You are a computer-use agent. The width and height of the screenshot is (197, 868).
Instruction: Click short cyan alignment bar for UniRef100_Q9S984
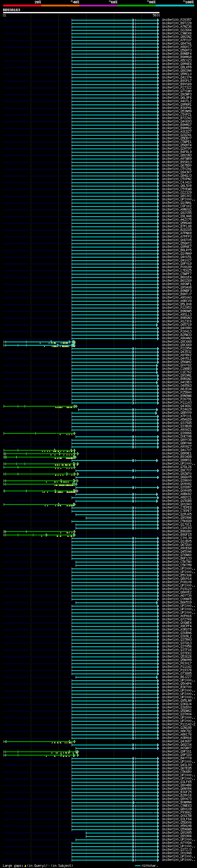122,836
